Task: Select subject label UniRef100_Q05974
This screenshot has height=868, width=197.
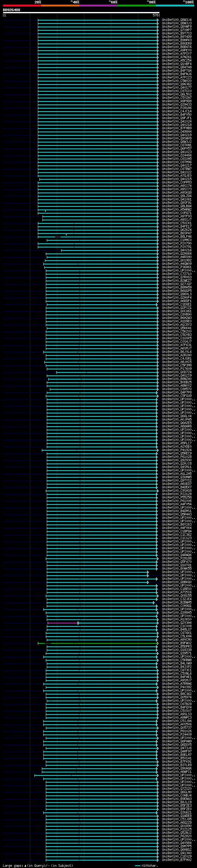Action: coord(177,697)
